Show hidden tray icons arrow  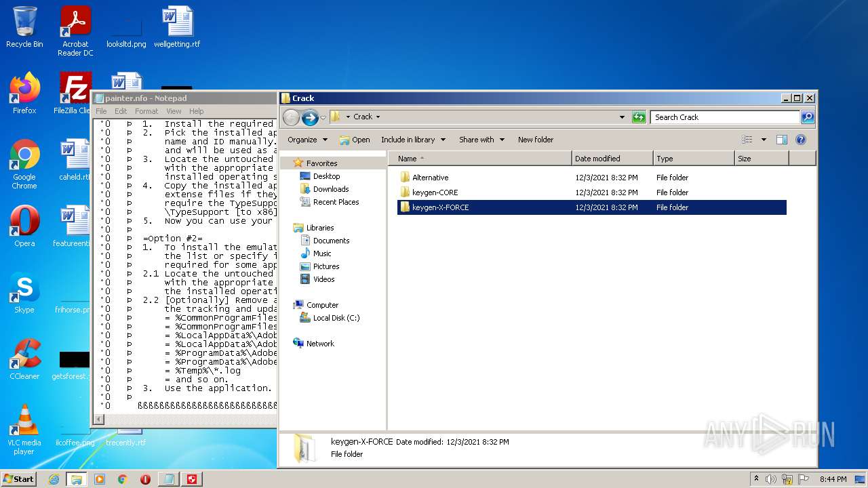(756, 479)
